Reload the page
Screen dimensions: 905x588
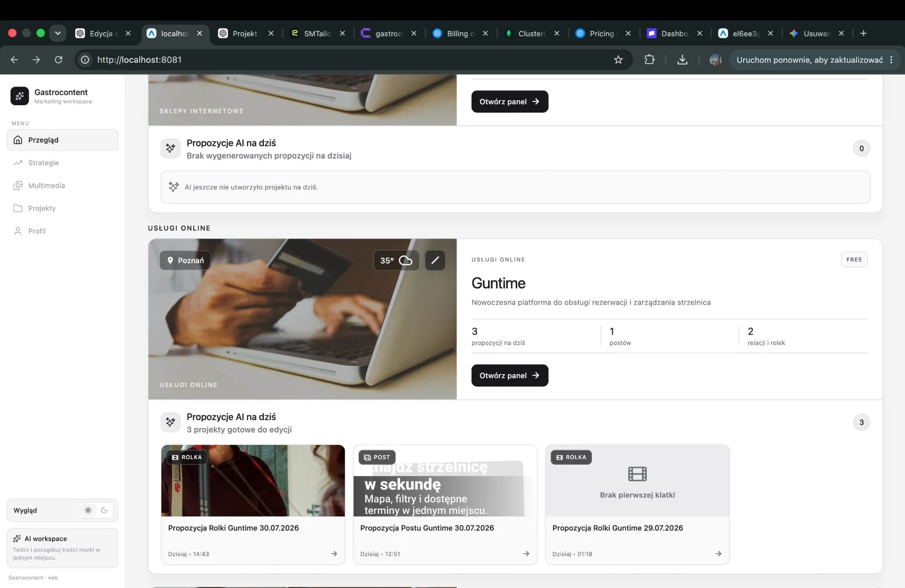[58, 60]
